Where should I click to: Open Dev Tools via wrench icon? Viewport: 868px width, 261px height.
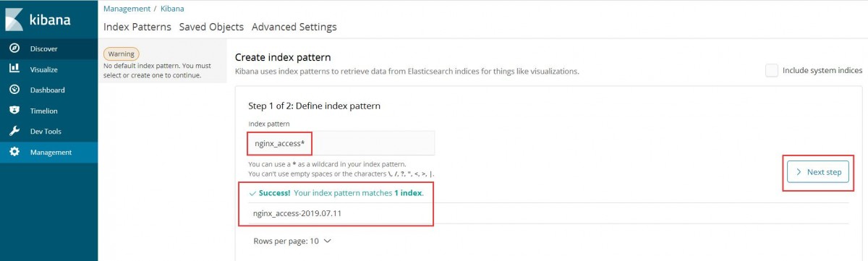[x=14, y=132]
